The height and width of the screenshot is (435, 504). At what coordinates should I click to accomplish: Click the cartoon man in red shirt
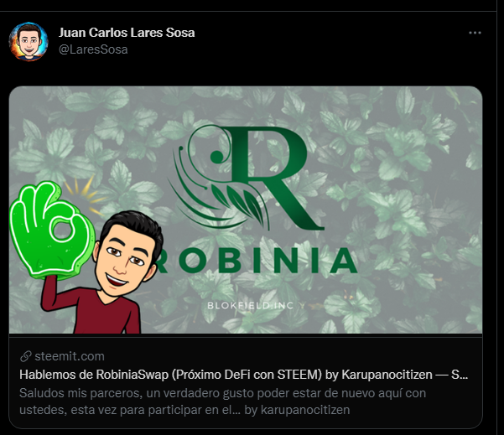tap(105, 273)
